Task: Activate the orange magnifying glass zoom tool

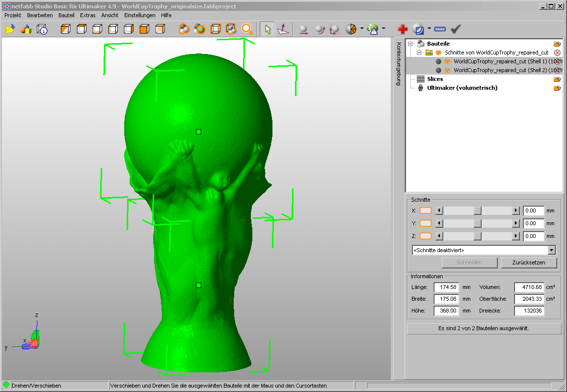Action: [x=247, y=29]
